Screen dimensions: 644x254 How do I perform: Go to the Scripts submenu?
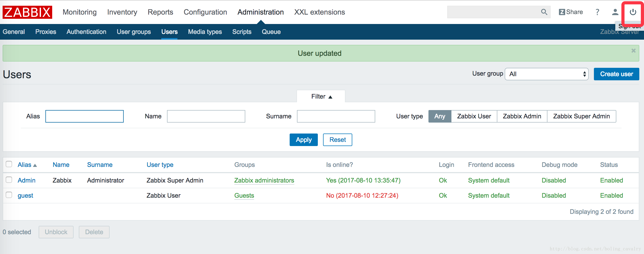[x=242, y=32]
